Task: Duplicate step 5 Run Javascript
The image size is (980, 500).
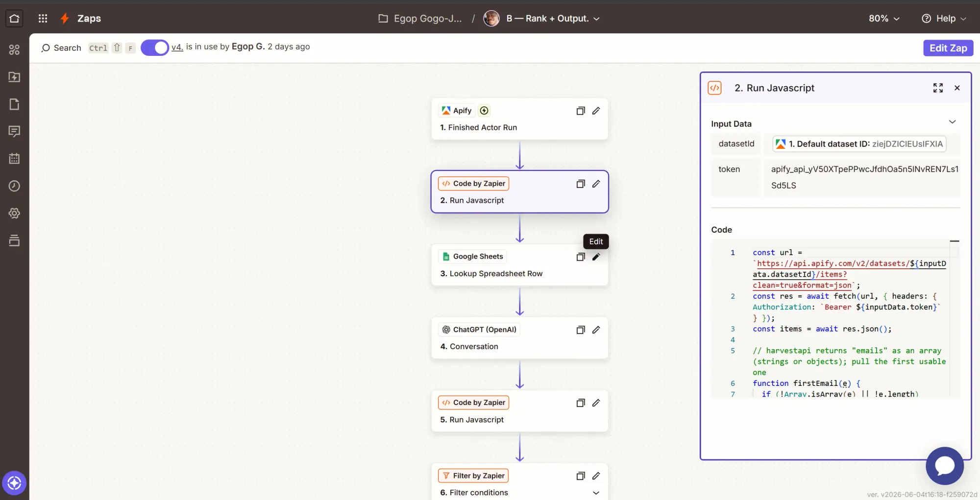Action: [x=581, y=403]
